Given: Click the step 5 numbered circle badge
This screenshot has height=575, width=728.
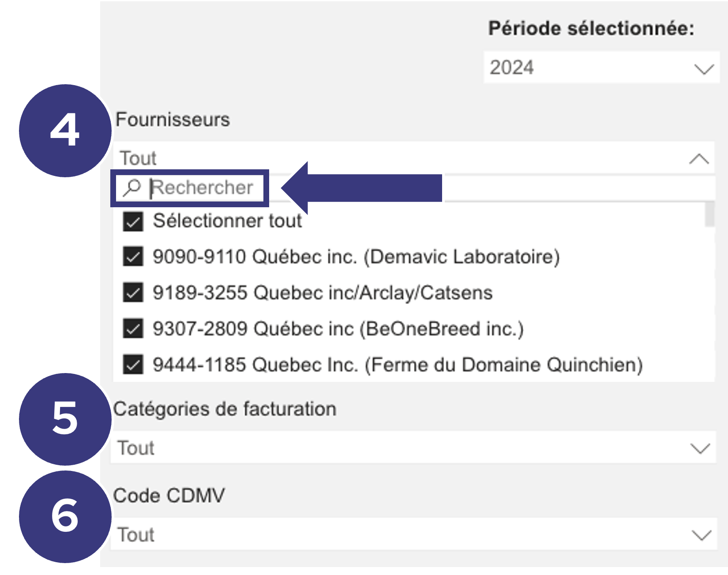Looking at the screenshot, I should click(65, 419).
